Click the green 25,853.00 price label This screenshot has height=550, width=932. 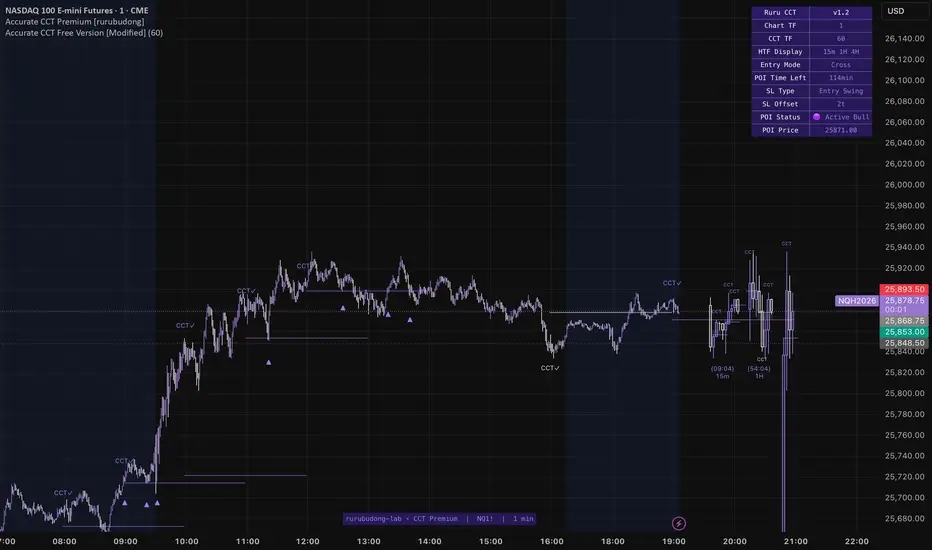pyautogui.click(x=904, y=332)
